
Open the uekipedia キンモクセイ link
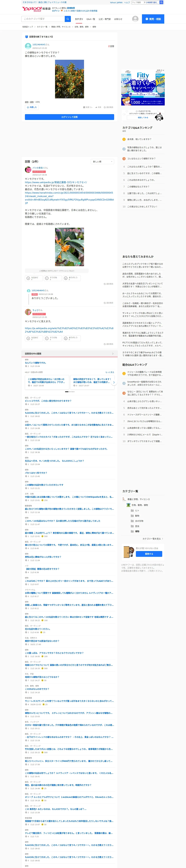56,182
